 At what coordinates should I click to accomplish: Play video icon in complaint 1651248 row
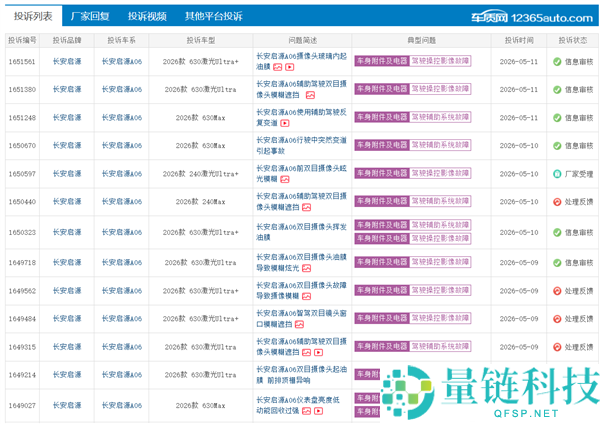click(x=285, y=123)
